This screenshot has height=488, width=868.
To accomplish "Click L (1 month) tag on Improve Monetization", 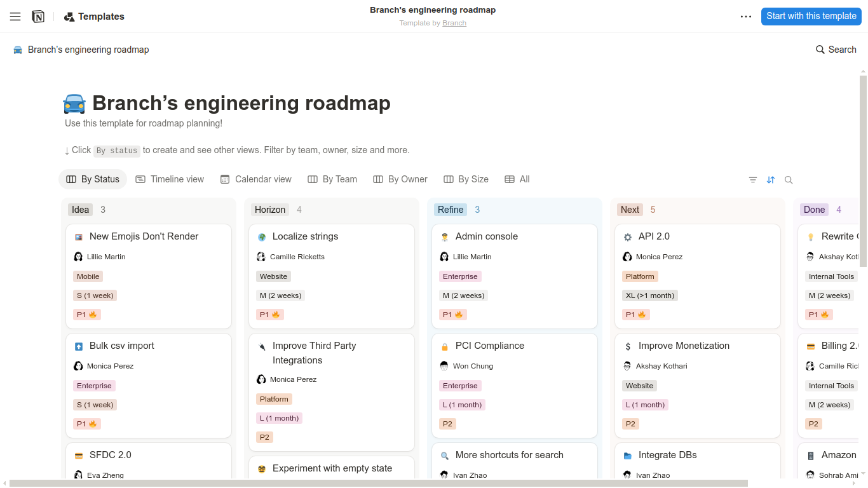I will click(x=645, y=405).
